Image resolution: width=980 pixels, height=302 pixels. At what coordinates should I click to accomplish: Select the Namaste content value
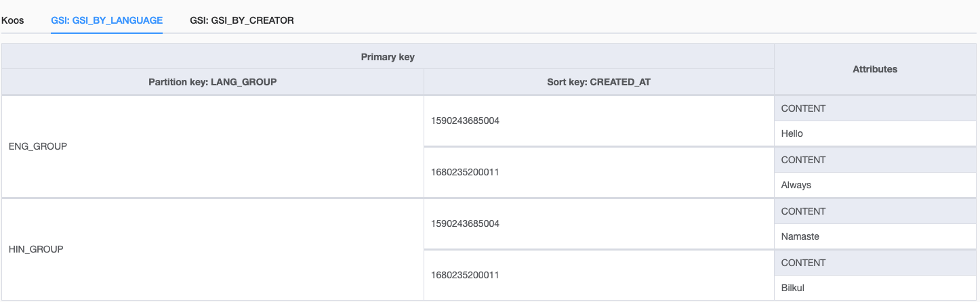coord(800,236)
